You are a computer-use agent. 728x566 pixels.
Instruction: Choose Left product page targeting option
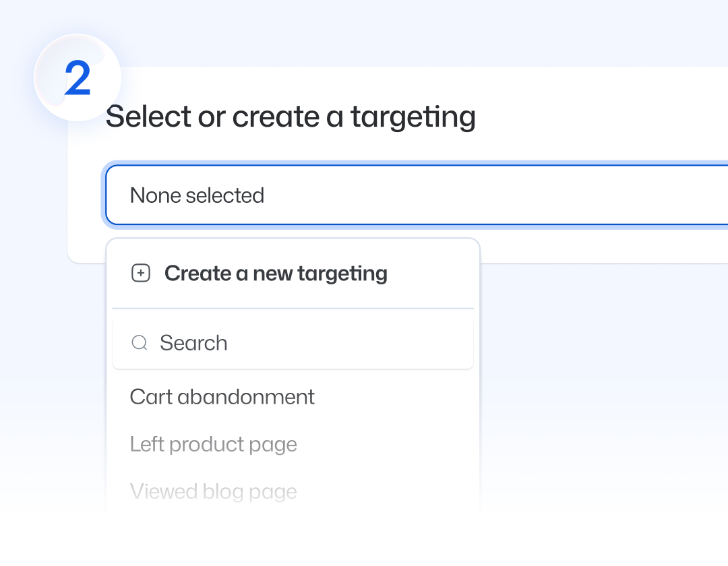tap(214, 444)
